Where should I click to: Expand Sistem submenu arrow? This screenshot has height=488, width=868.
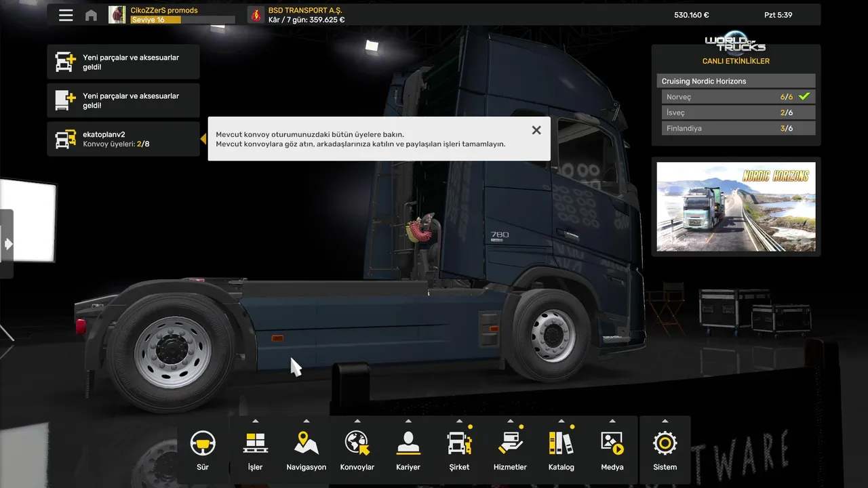pyautogui.click(x=665, y=421)
